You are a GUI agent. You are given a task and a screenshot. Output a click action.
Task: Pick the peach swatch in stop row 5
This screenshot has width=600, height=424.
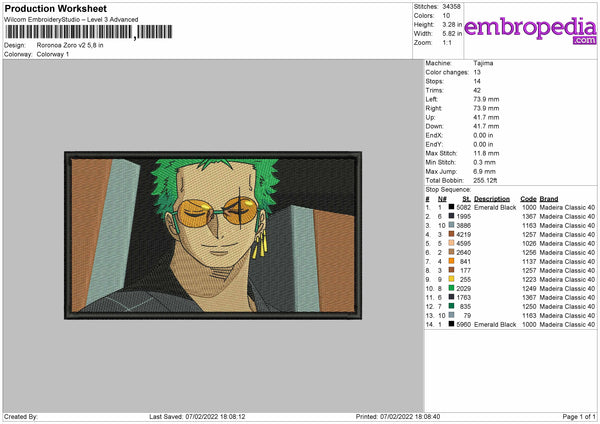[x=452, y=243]
